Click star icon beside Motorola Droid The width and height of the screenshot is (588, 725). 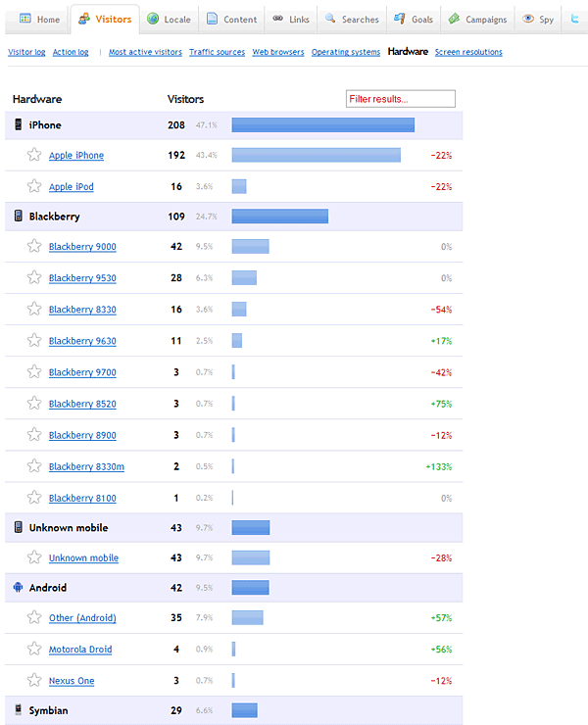click(34, 649)
